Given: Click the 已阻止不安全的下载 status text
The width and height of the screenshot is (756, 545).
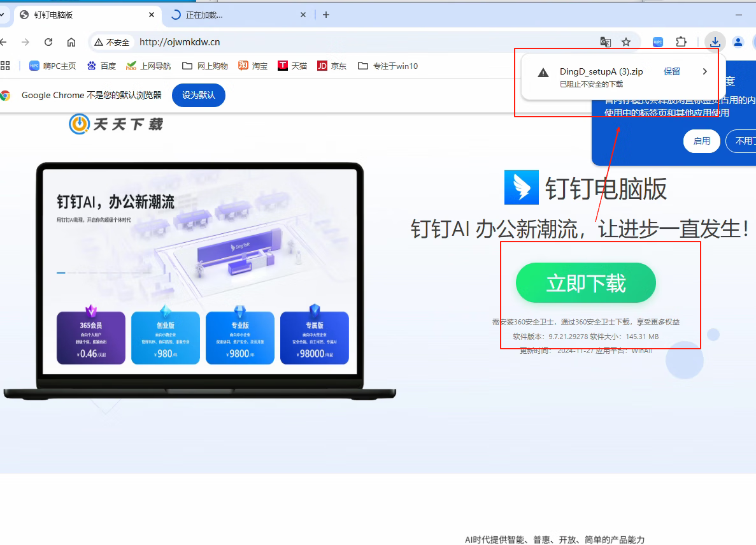Looking at the screenshot, I should [x=591, y=84].
